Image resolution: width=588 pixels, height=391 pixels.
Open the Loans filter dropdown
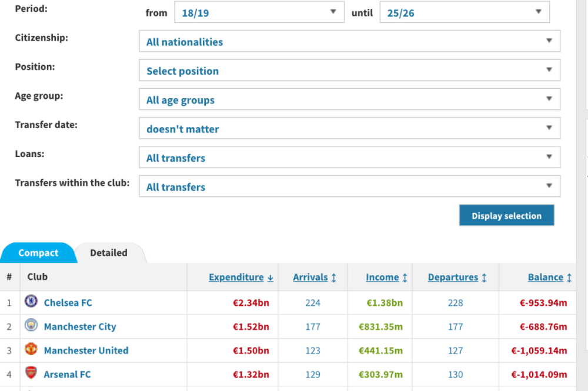[349, 158]
